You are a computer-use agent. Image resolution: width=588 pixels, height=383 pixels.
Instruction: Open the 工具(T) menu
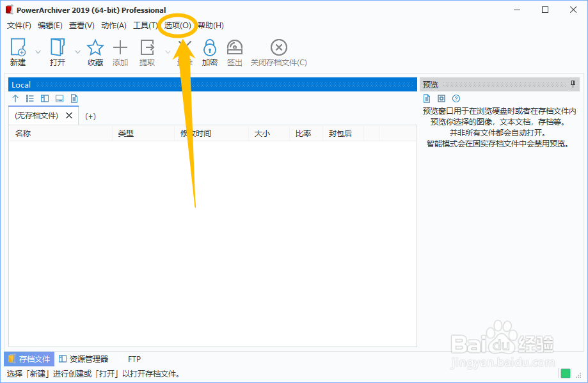pos(145,26)
